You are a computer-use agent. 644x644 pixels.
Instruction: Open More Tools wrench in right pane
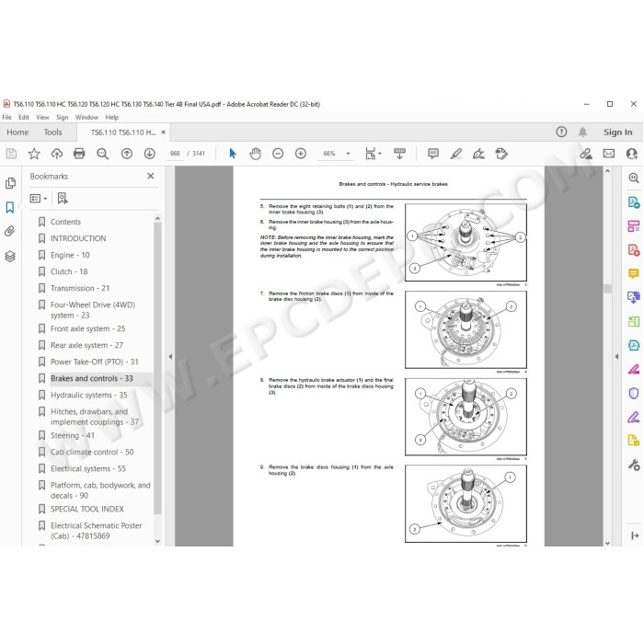click(x=634, y=465)
